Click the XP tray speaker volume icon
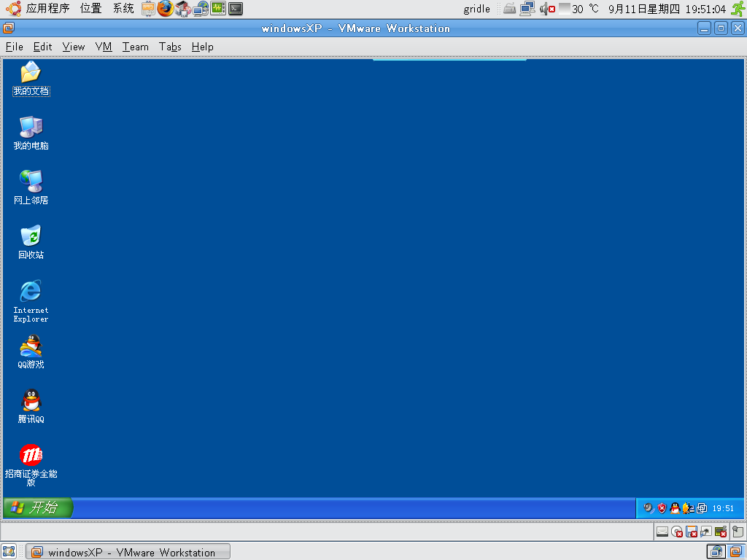 pos(649,508)
